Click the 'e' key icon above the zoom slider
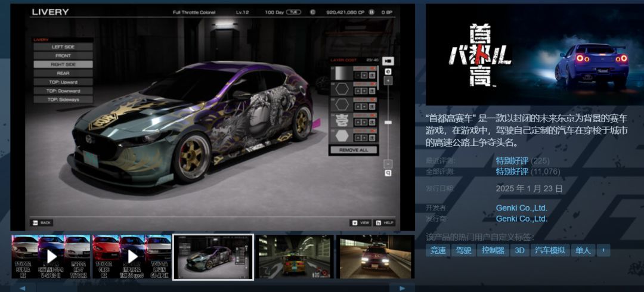This screenshot has height=292, width=644. click(x=388, y=72)
